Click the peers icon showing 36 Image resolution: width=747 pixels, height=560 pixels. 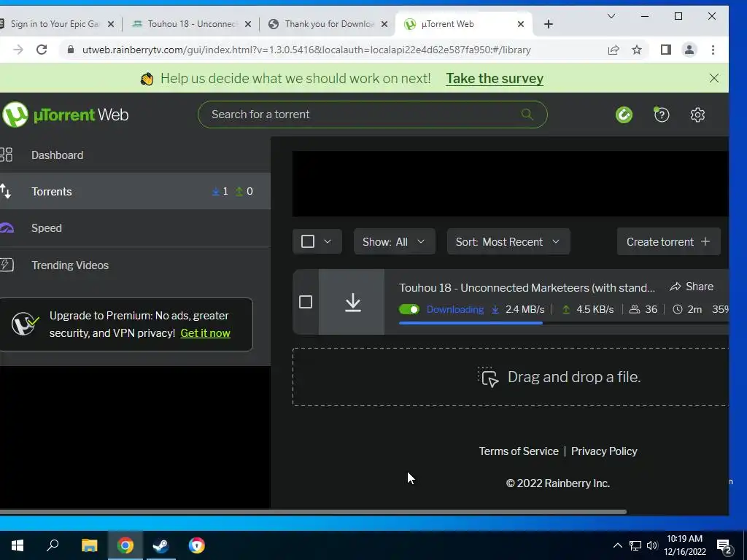tap(634, 309)
